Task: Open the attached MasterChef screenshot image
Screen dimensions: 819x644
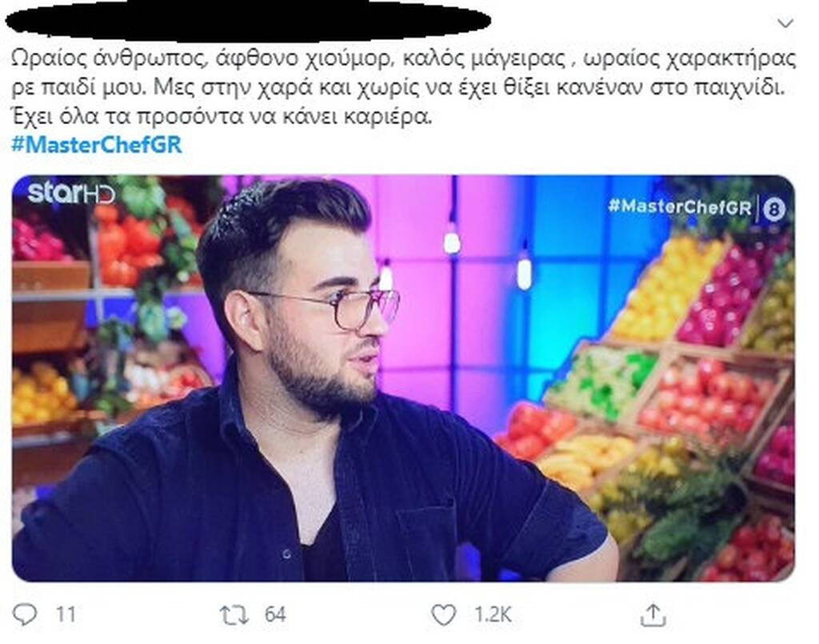Action: (x=403, y=378)
